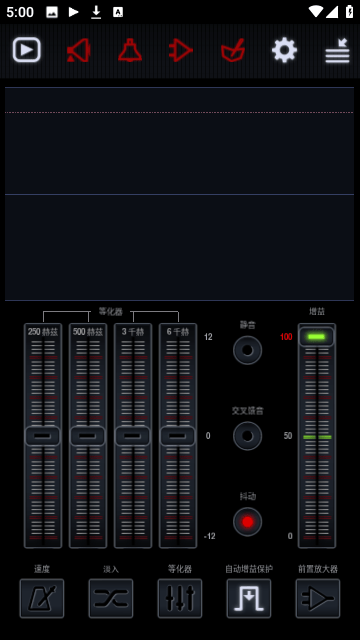Image resolution: width=360 pixels, height=640 pixels.
Task: Click the 12 equalizer scale label
Action: coord(208,337)
